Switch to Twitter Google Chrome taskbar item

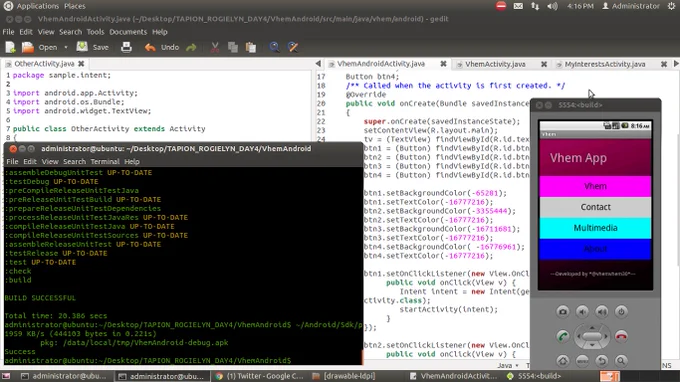260,376
